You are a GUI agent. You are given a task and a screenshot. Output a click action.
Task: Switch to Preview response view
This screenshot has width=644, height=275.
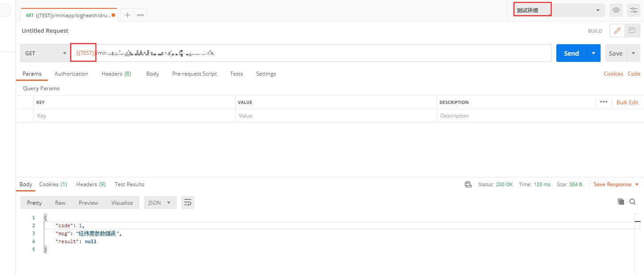click(x=89, y=202)
